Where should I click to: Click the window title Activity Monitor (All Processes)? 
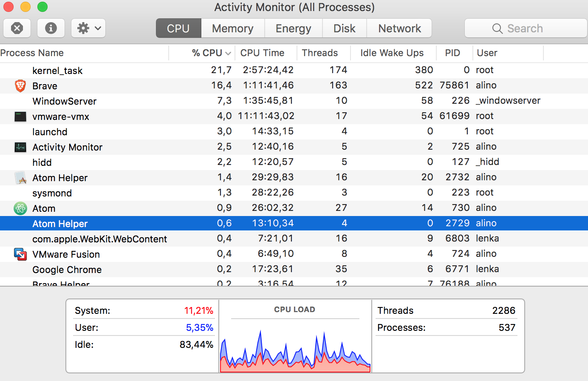294,7
